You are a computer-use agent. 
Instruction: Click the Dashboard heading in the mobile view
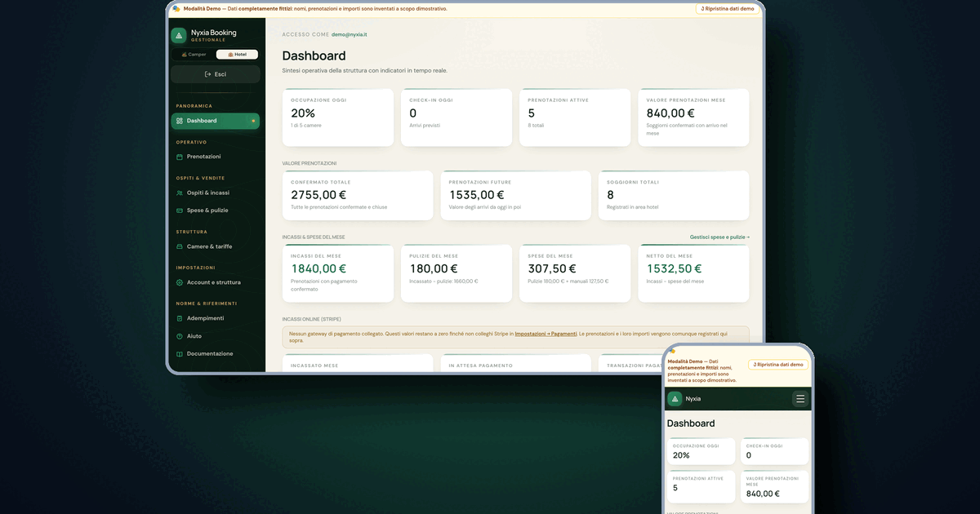[691, 423]
